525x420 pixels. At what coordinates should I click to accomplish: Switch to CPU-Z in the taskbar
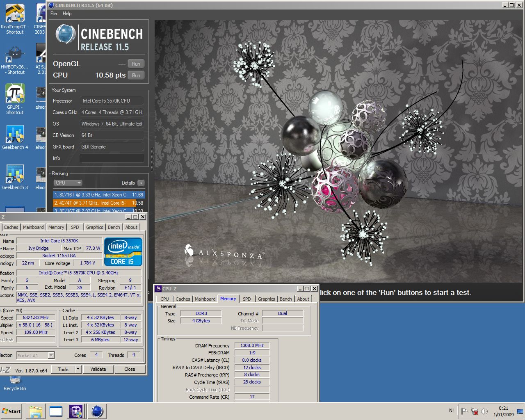tap(76, 411)
